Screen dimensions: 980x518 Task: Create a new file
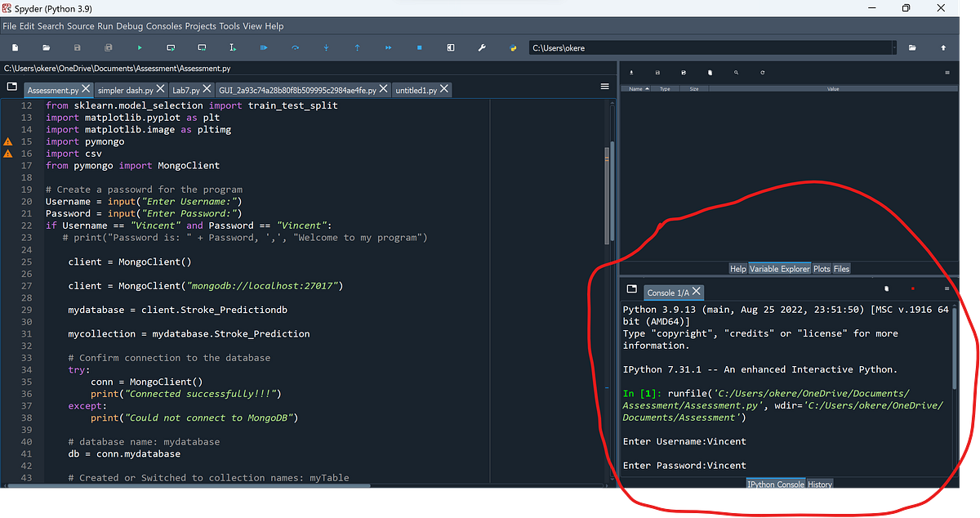14,47
